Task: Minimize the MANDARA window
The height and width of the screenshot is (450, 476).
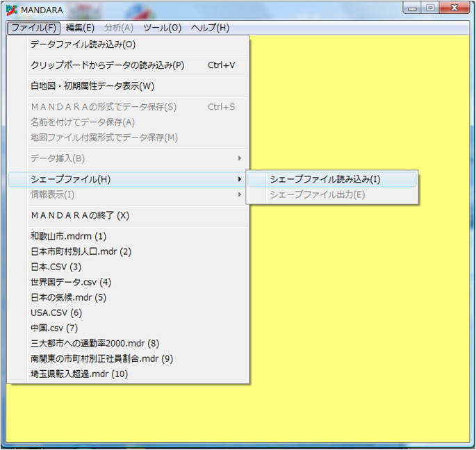Action: coord(412,8)
